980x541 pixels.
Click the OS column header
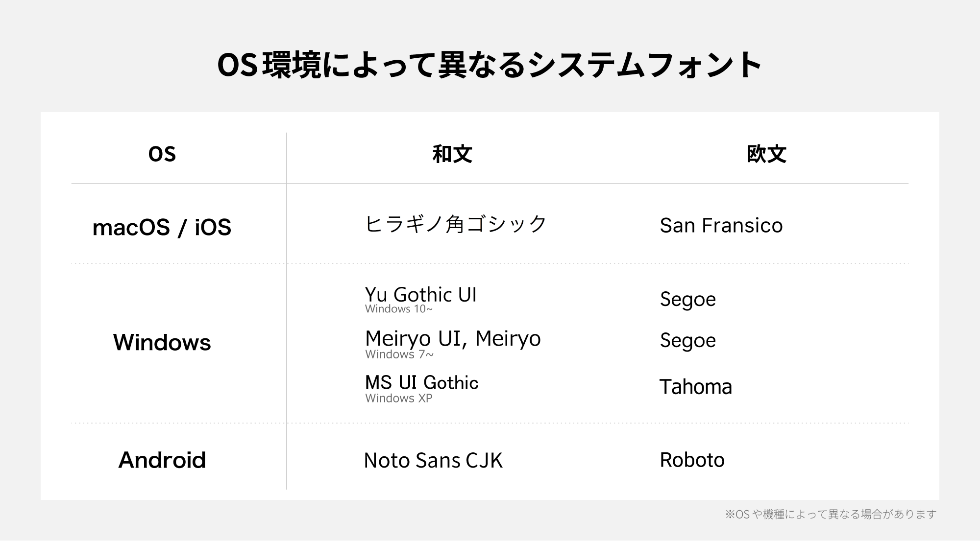click(x=162, y=154)
